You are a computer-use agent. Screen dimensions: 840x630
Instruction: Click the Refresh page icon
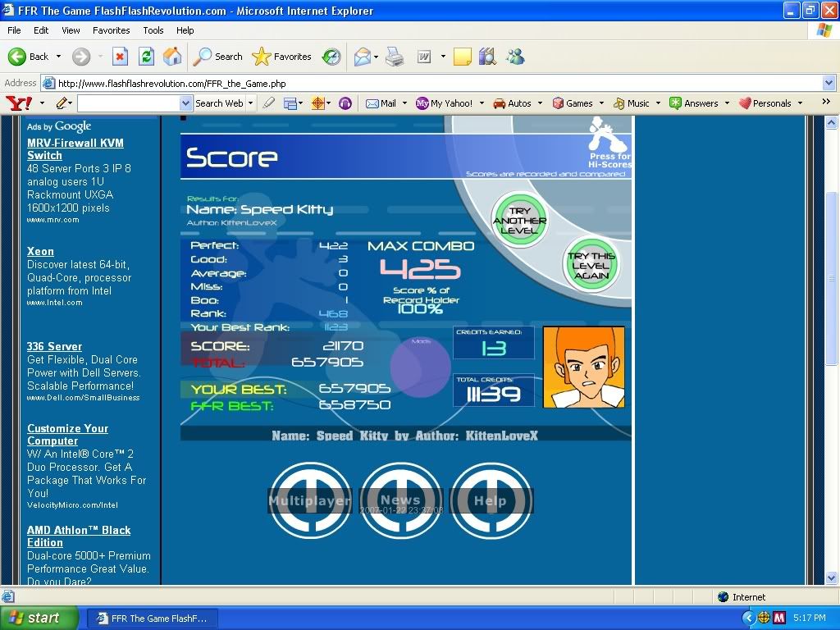click(146, 57)
